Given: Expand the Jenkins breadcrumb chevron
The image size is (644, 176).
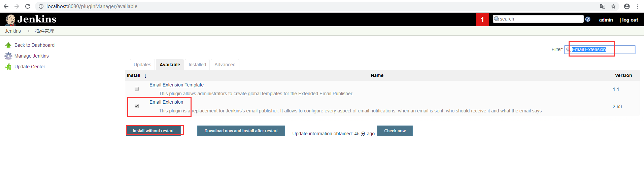Looking at the screenshot, I should tap(29, 31).
